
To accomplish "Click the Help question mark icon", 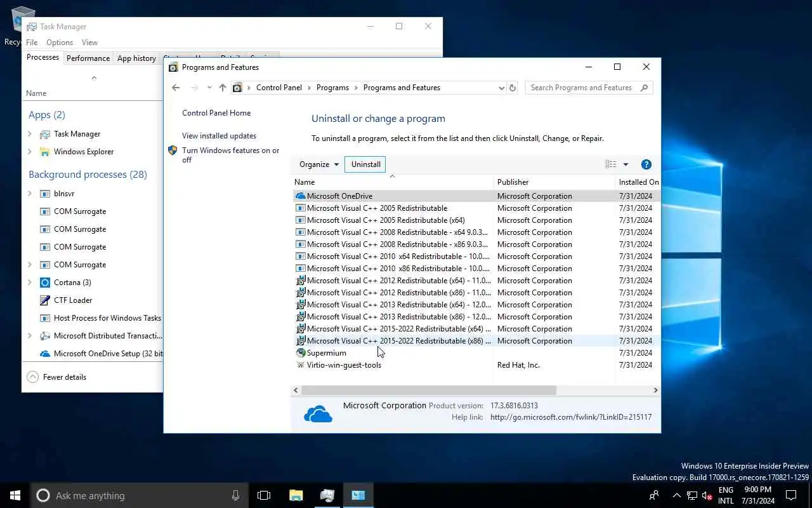I will [x=646, y=164].
